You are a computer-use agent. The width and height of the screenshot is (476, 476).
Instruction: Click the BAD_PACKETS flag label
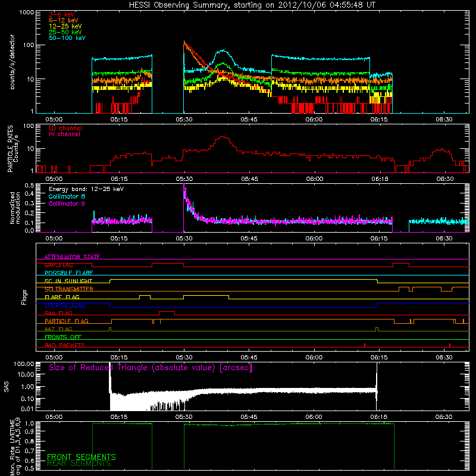pos(65,346)
